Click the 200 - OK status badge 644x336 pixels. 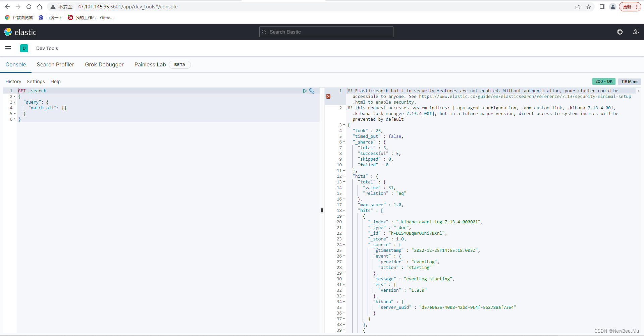(604, 81)
